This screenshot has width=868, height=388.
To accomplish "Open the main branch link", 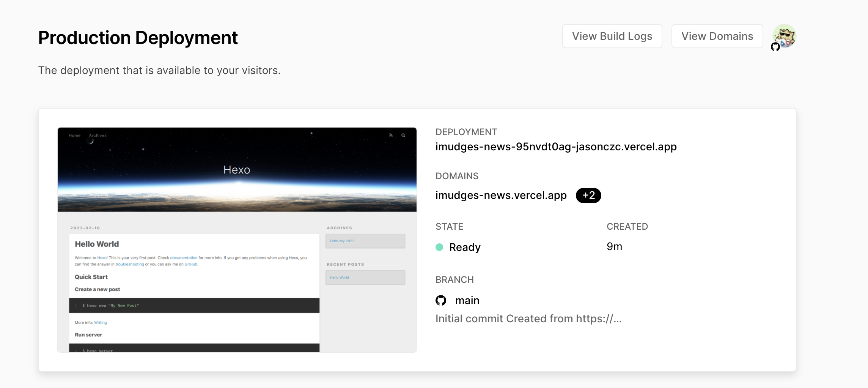I will point(467,300).
